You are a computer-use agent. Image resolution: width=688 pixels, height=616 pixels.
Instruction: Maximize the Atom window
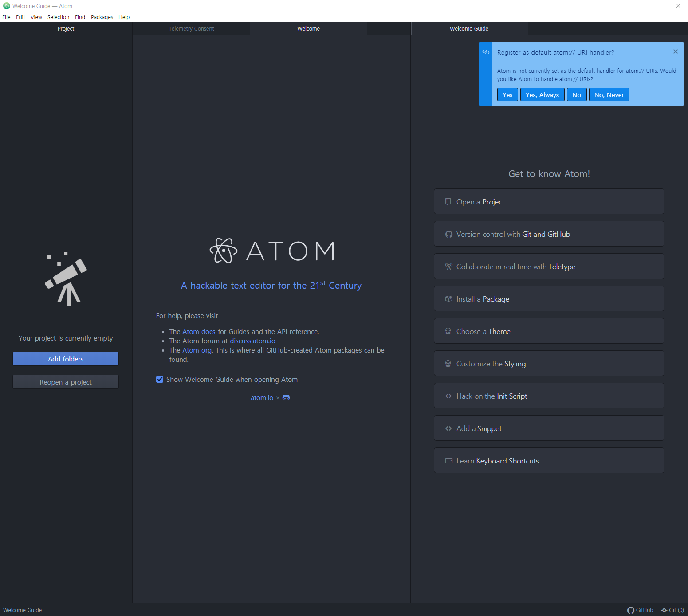pos(658,6)
